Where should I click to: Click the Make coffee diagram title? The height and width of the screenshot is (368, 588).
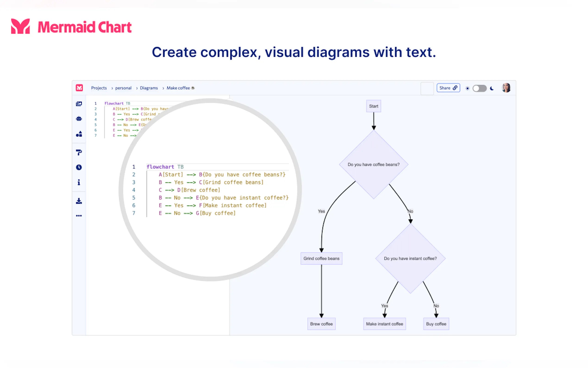pyautogui.click(x=178, y=88)
